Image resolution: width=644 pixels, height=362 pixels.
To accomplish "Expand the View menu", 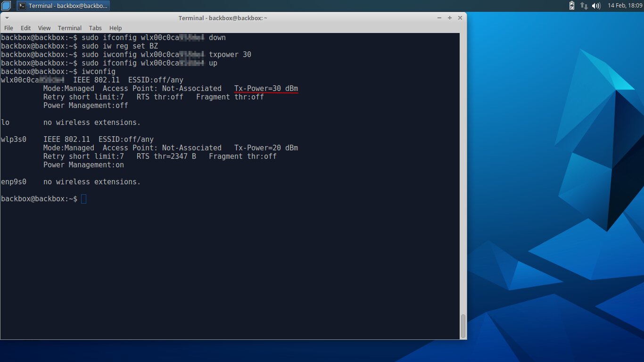I will [44, 28].
